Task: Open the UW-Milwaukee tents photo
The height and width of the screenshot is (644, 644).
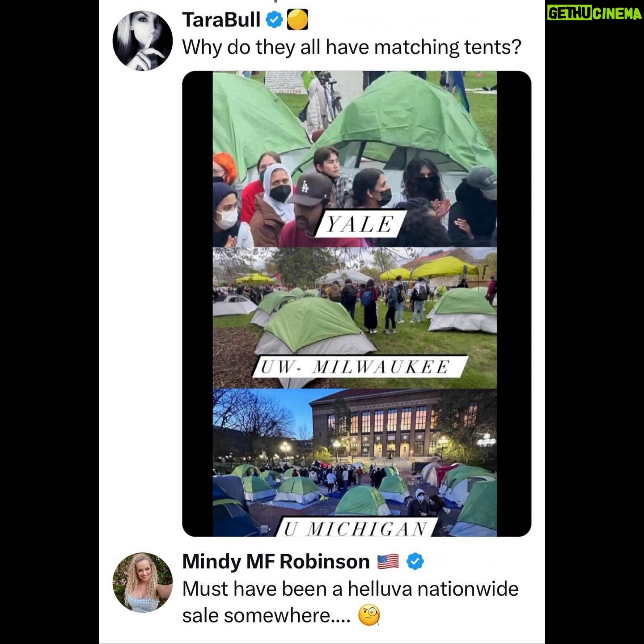Action: click(355, 318)
